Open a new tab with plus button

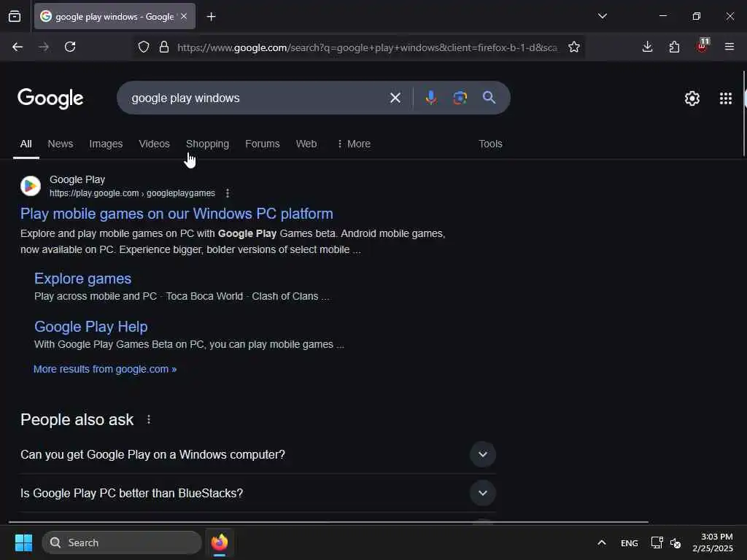tap(211, 17)
